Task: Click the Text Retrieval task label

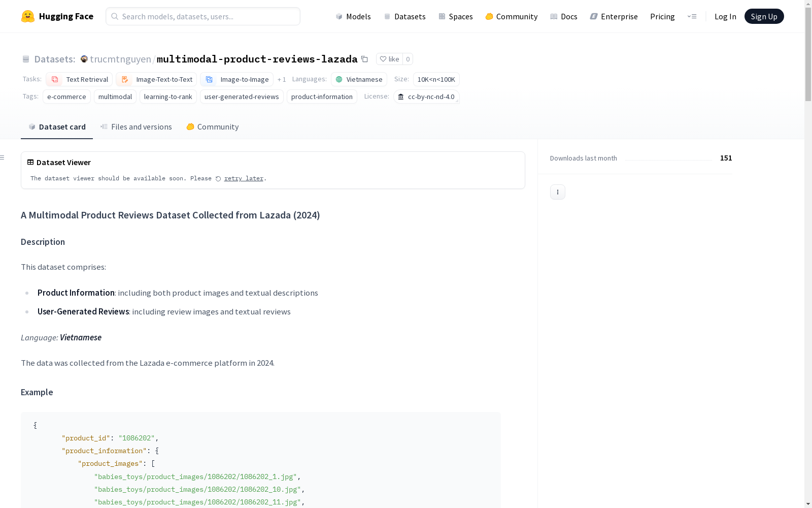Action: coord(87,79)
